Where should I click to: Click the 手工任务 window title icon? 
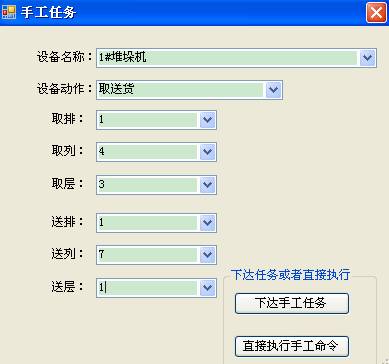tap(9, 13)
